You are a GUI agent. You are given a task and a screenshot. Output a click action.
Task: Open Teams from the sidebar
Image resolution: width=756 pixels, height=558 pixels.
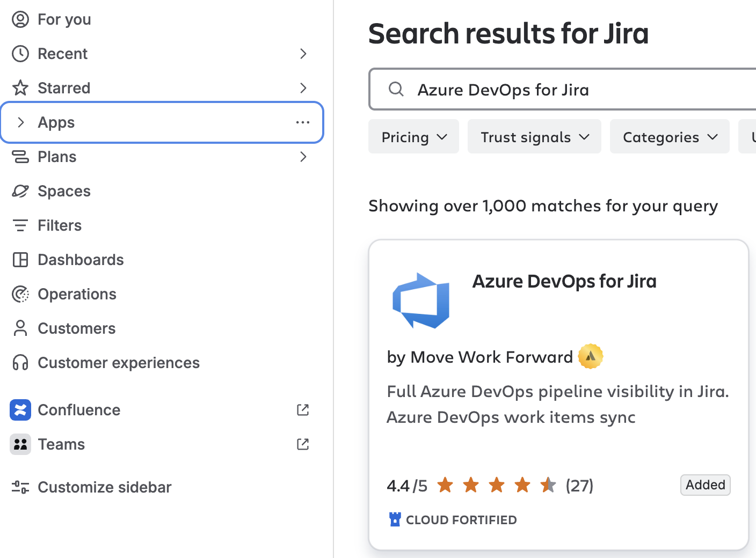point(61,444)
